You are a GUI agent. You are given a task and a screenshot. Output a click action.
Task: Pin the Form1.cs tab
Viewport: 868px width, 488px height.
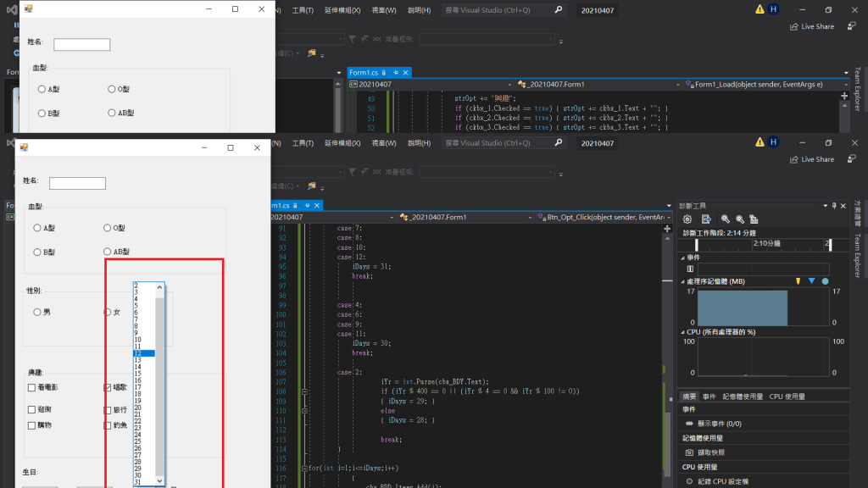click(395, 73)
